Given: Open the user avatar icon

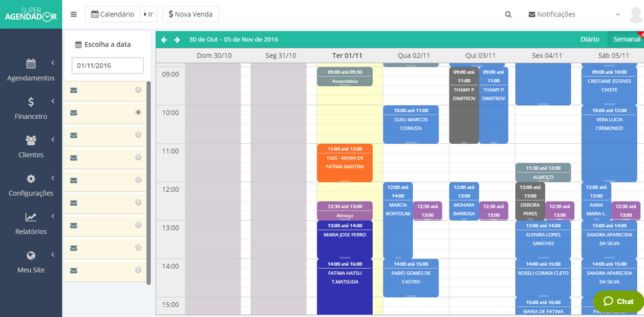Looking at the screenshot, I should point(636,15).
